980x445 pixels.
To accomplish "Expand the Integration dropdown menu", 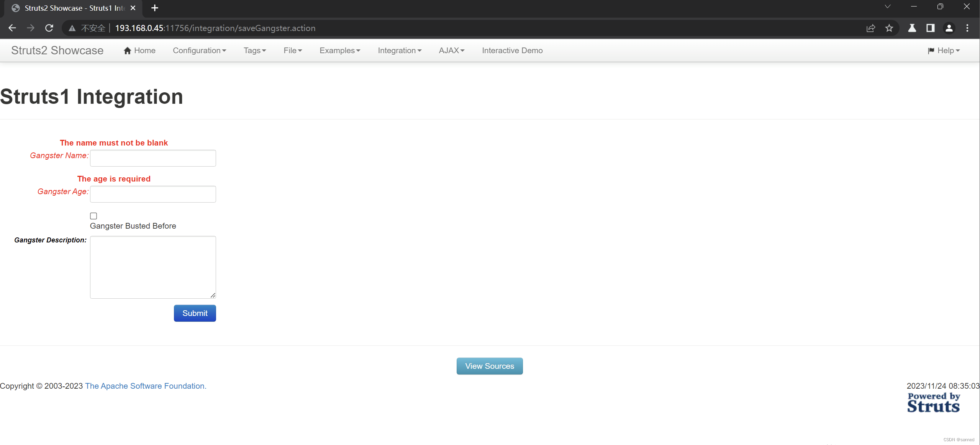I will 400,51.
